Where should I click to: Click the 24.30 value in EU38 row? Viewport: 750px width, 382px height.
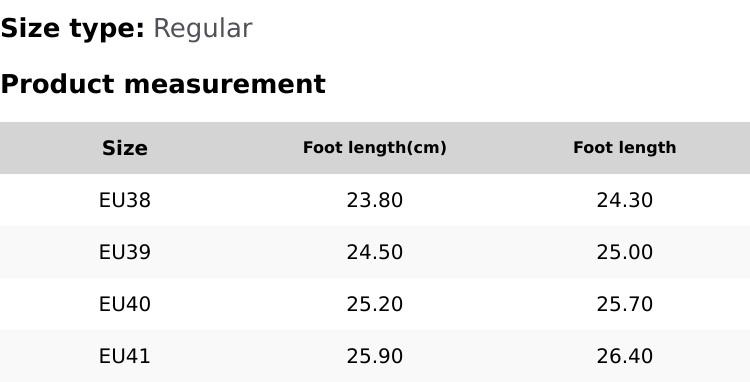point(625,200)
